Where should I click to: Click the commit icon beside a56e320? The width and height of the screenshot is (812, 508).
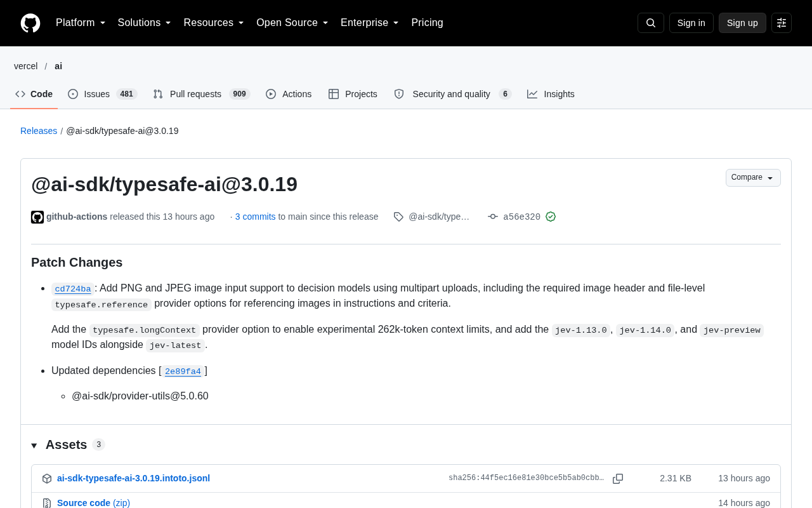[x=493, y=217]
